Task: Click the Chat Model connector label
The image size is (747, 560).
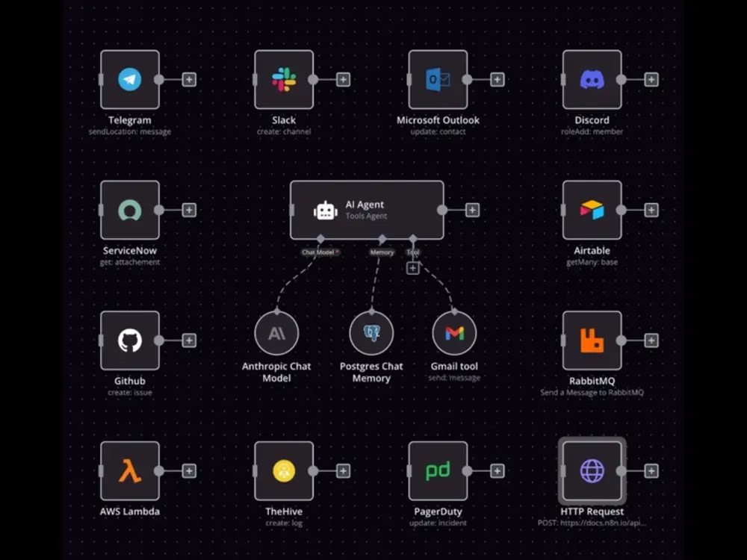Action: [x=320, y=252]
